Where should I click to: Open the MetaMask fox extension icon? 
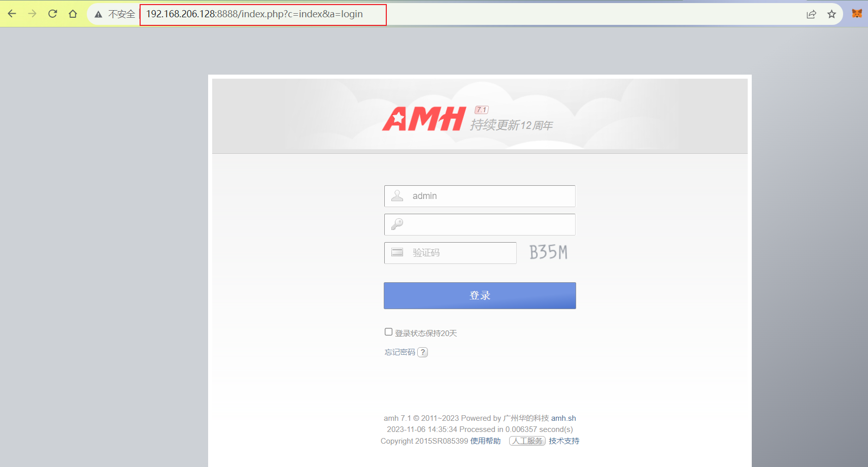point(857,14)
